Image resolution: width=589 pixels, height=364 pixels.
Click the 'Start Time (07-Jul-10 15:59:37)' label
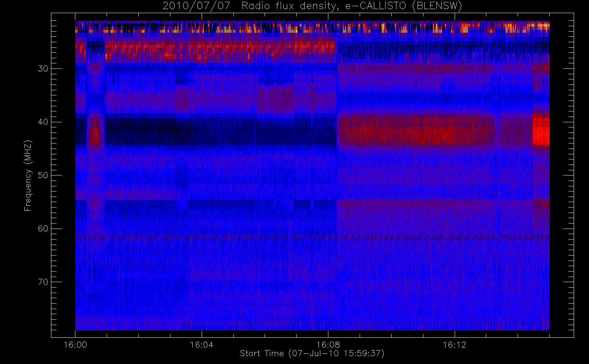click(x=312, y=353)
